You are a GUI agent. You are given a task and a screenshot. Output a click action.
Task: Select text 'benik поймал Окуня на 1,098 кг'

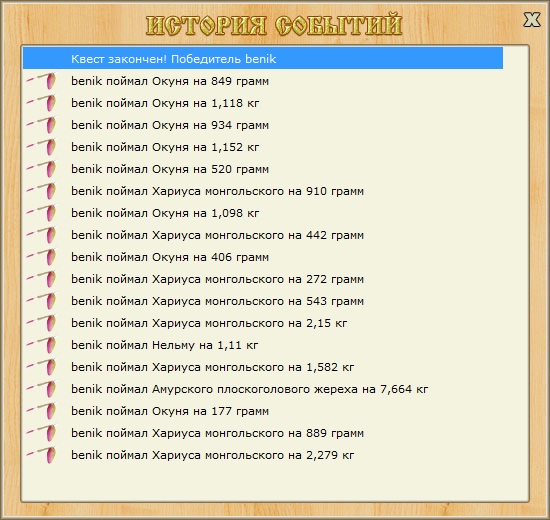coord(165,213)
